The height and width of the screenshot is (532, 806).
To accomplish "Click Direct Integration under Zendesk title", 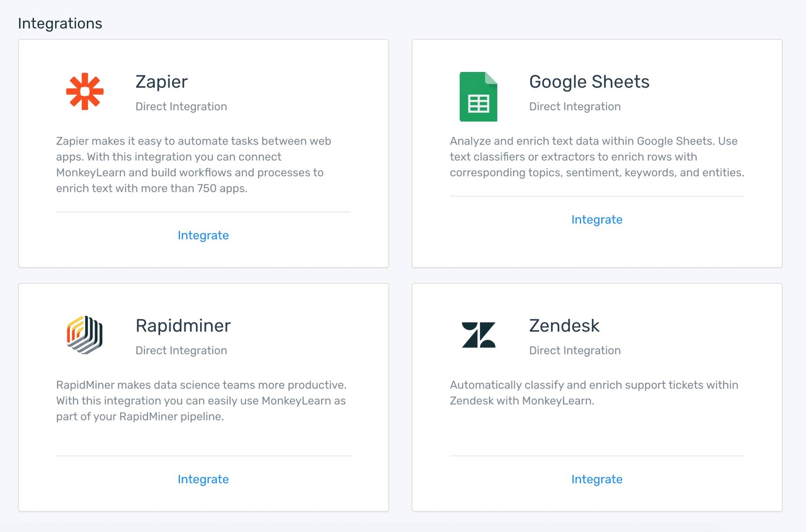I will pos(574,350).
